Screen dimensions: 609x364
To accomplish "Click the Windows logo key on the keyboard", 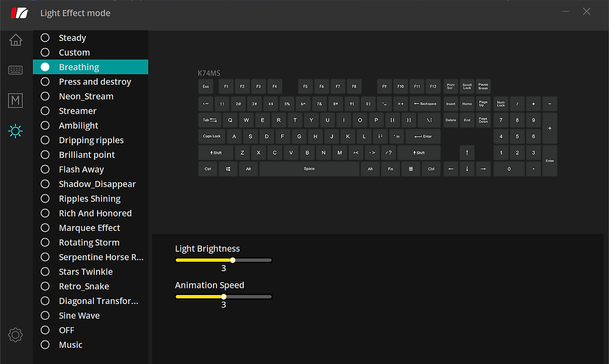I will point(228,169).
